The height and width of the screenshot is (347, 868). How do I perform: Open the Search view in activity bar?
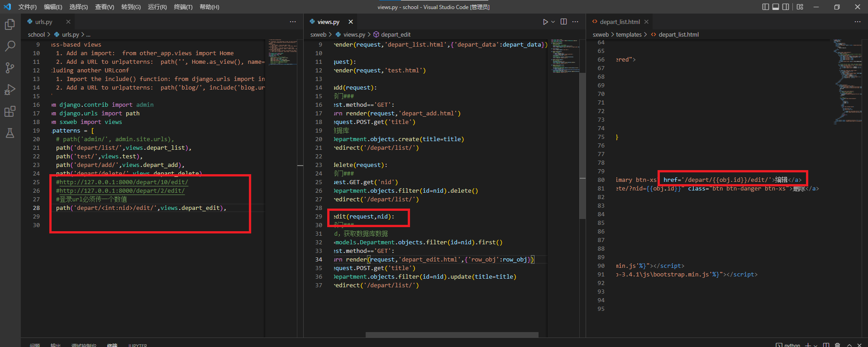click(10, 46)
